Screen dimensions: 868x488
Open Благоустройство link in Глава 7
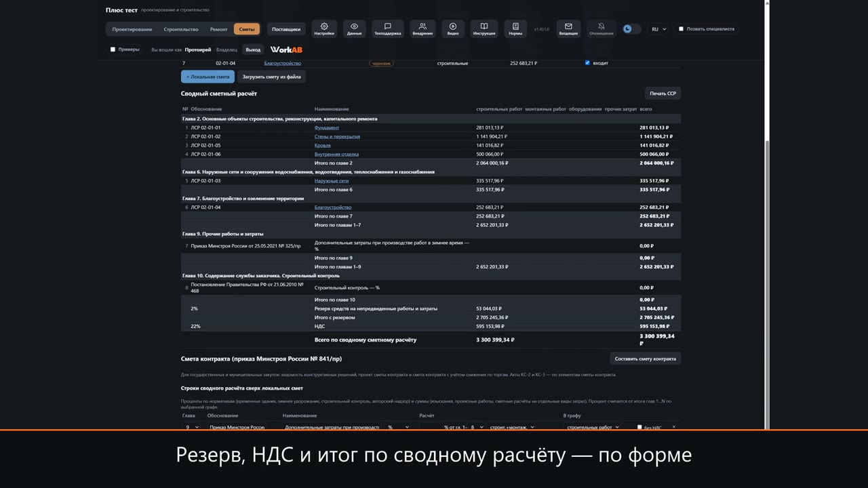click(x=333, y=207)
